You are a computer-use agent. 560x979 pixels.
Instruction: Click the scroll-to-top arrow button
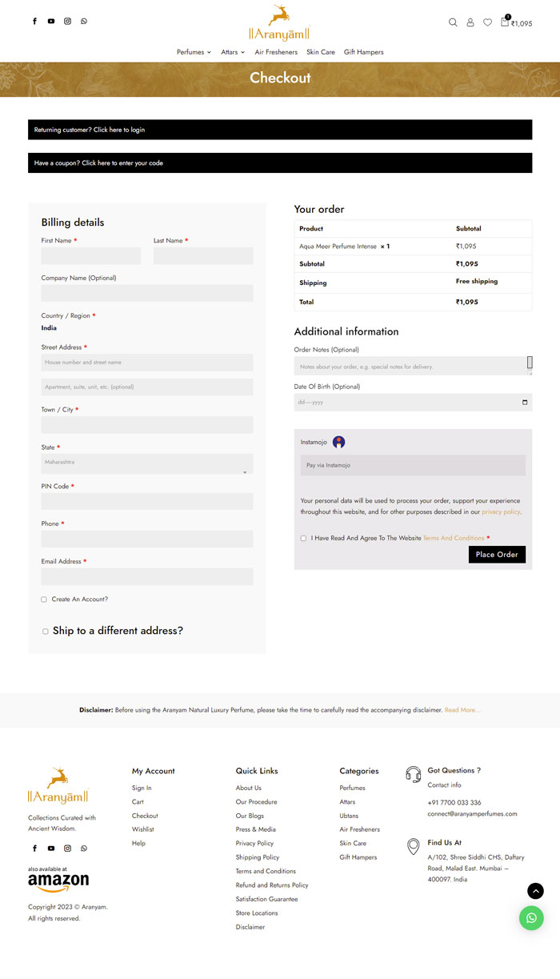pos(535,891)
